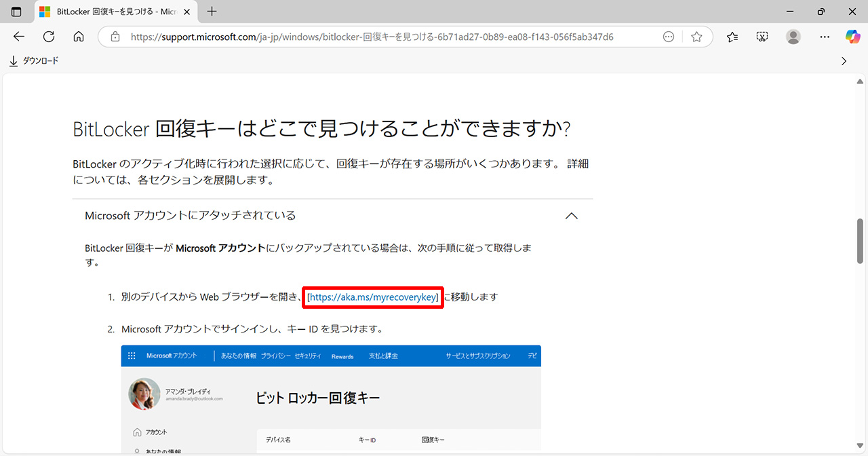Go back with the back arrow

19,37
